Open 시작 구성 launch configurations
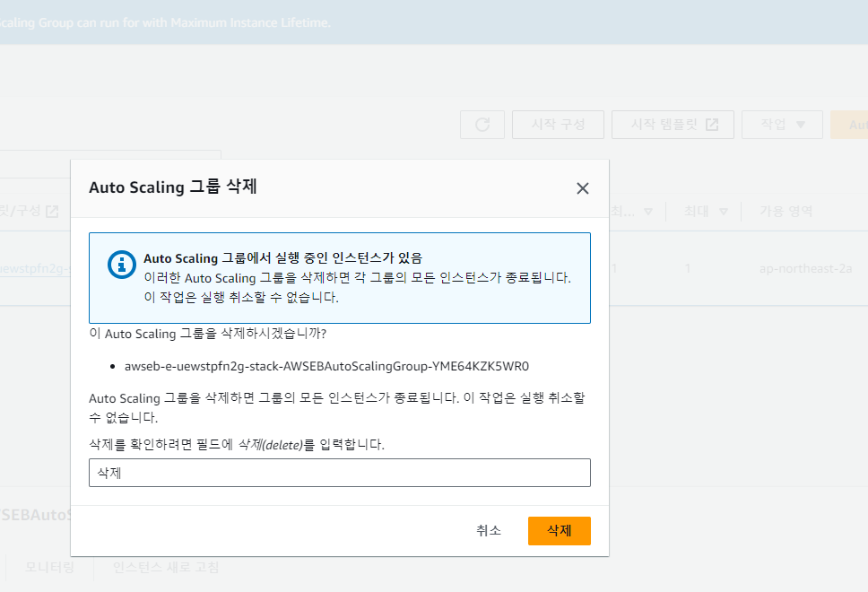The image size is (868, 592). click(x=558, y=125)
